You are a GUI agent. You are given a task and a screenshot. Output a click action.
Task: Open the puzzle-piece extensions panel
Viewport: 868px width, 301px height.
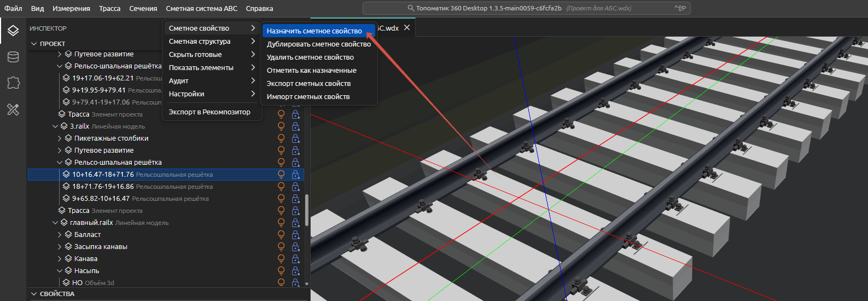pyautogui.click(x=13, y=83)
